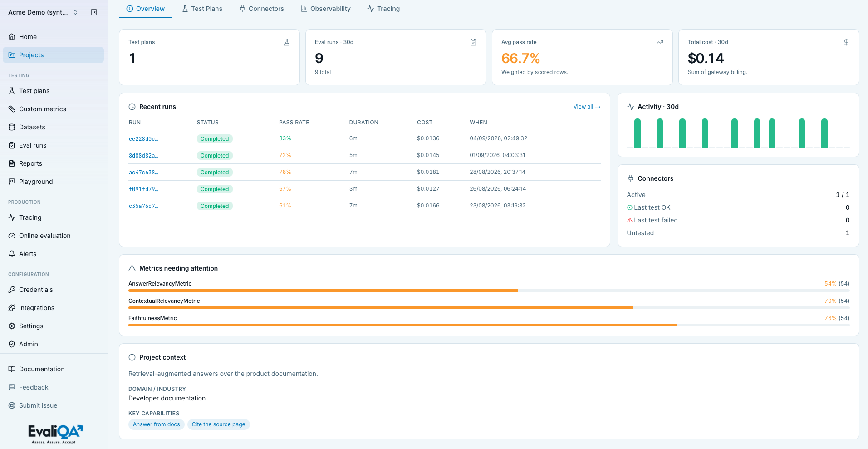Click the Project context info icon
Viewport: 868px width, 449px height.
click(132, 357)
